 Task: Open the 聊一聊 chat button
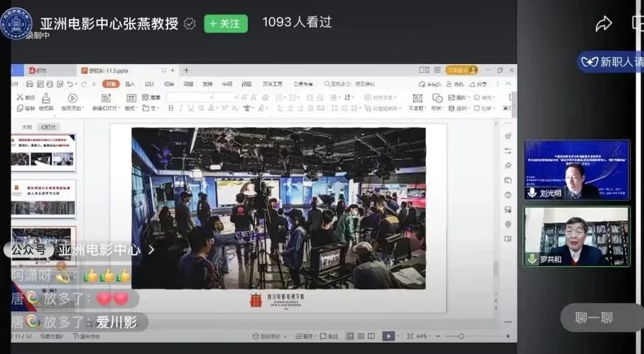(594, 318)
